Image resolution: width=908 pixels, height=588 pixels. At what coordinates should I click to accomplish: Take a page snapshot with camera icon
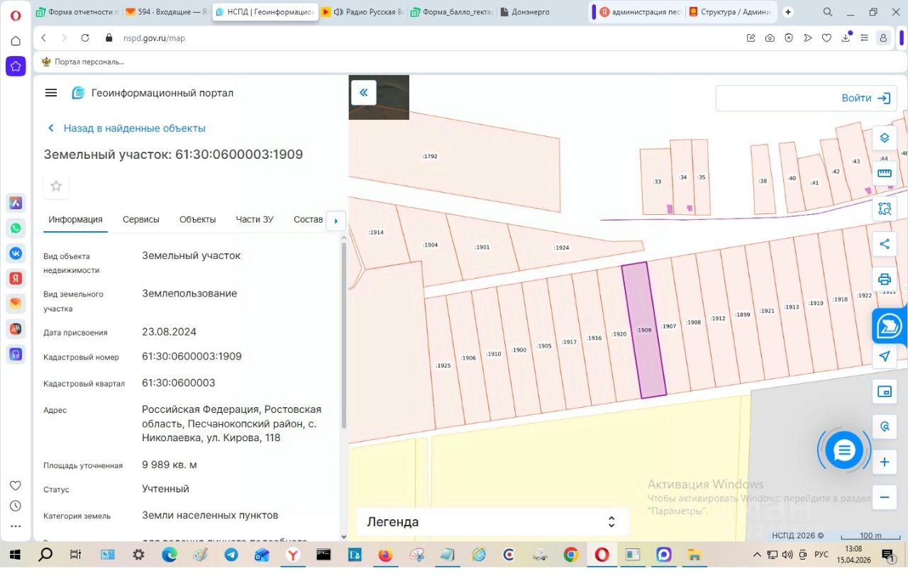pos(770,38)
